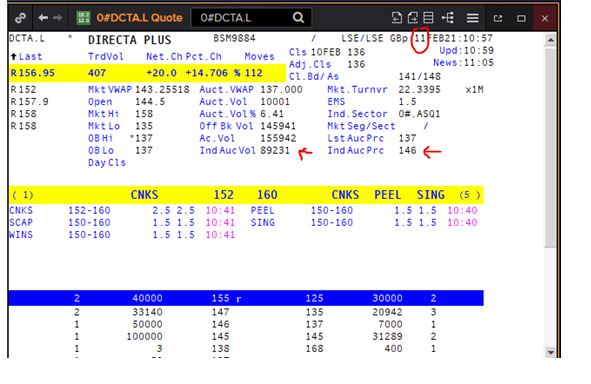Click the Mkt Lo label
This screenshot has width=591, height=384.
pos(104,126)
